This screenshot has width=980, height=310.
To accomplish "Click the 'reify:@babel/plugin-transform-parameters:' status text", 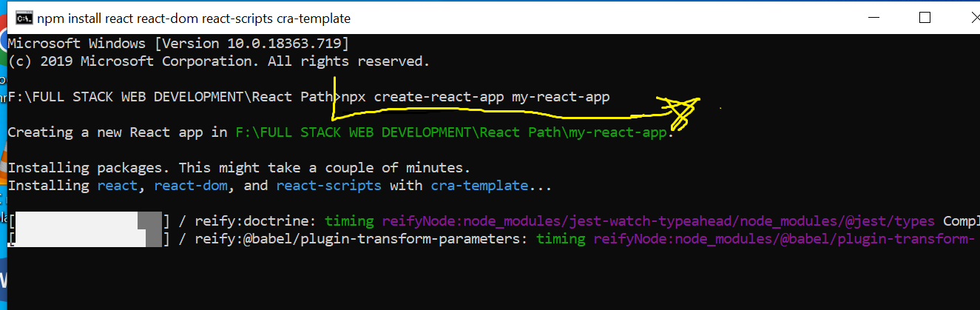I will click(x=362, y=238).
